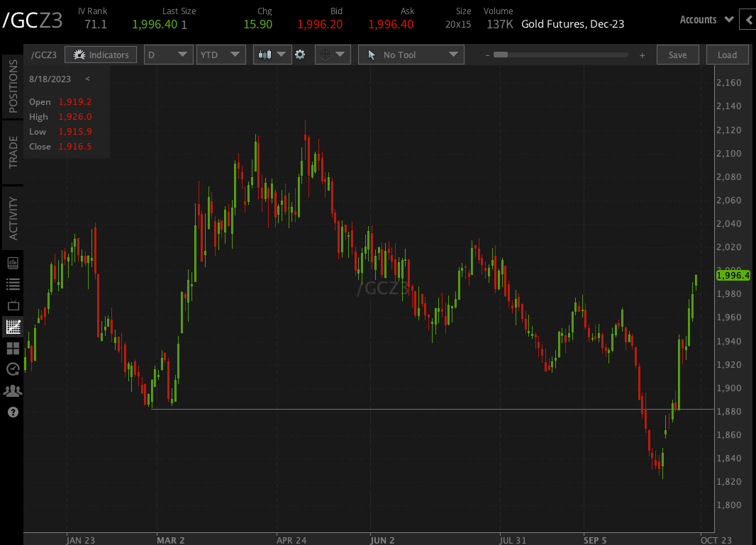The width and height of the screenshot is (756, 545).
Task: Open the watchlist list icon in sidebar
Action: click(x=13, y=284)
